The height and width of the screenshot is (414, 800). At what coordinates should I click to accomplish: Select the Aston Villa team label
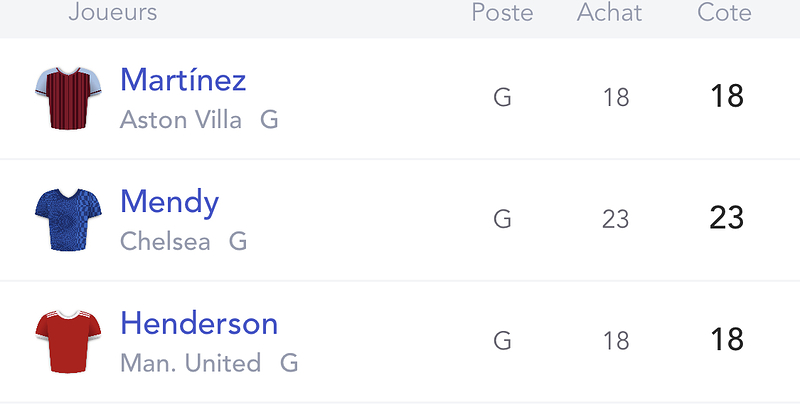[181, 120]
